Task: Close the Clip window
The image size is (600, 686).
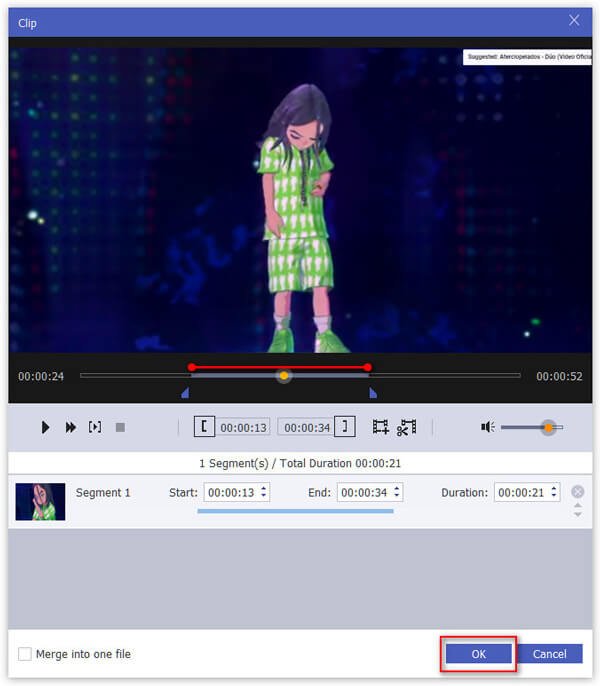Action: (574, 21)
